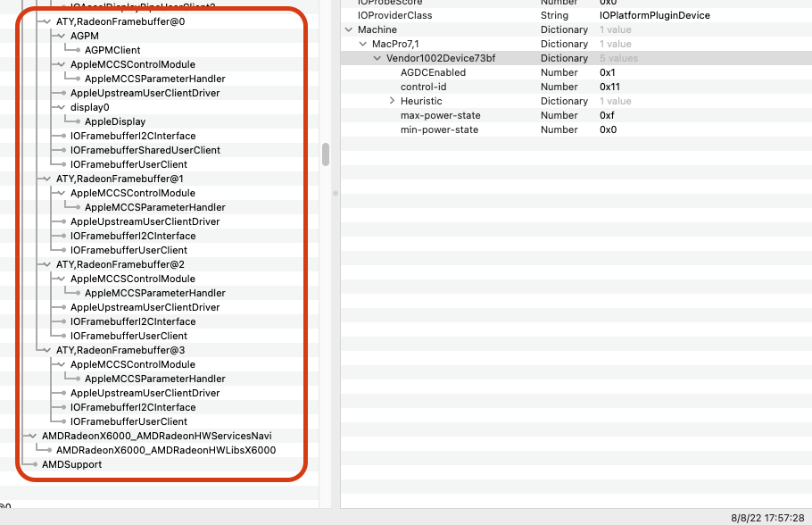This screenshot has height=525, width=812.
Task: Collapse the display0 node
Action: pos(62,107)
